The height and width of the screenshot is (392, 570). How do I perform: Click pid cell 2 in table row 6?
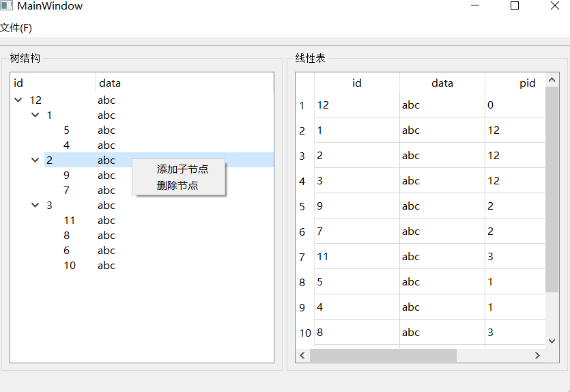tap(515, 232)
